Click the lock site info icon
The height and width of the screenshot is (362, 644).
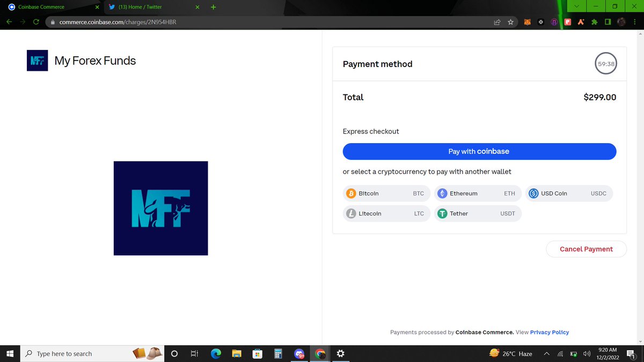(53, 23)
